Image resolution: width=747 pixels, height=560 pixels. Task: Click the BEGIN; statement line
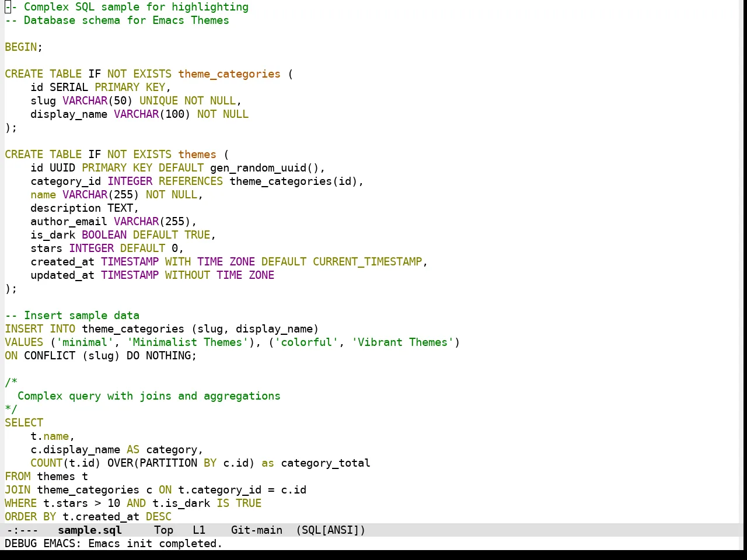[24, 47]
